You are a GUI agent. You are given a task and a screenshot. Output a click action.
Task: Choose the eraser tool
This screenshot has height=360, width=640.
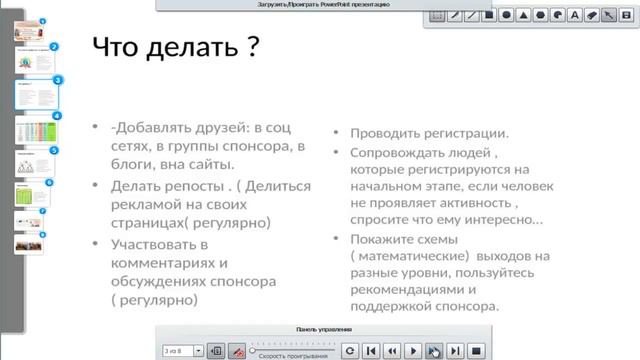pyautogui.click(x=592, y=16)
